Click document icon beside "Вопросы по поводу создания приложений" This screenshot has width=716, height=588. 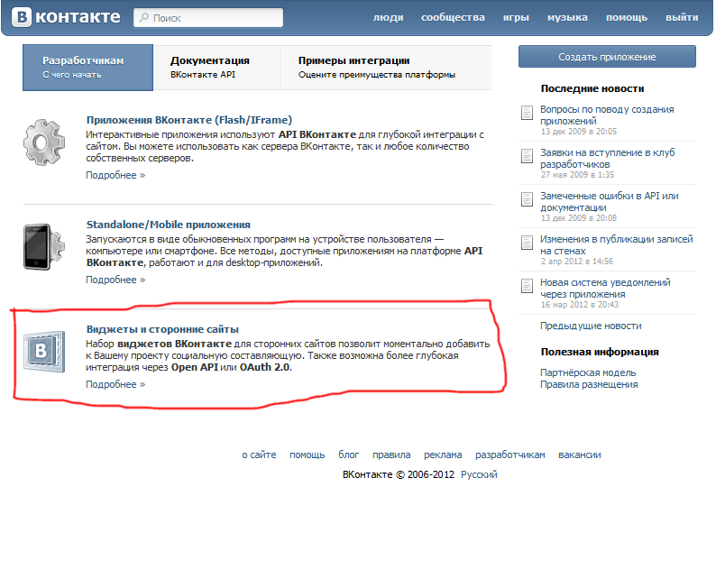(527, 113)
